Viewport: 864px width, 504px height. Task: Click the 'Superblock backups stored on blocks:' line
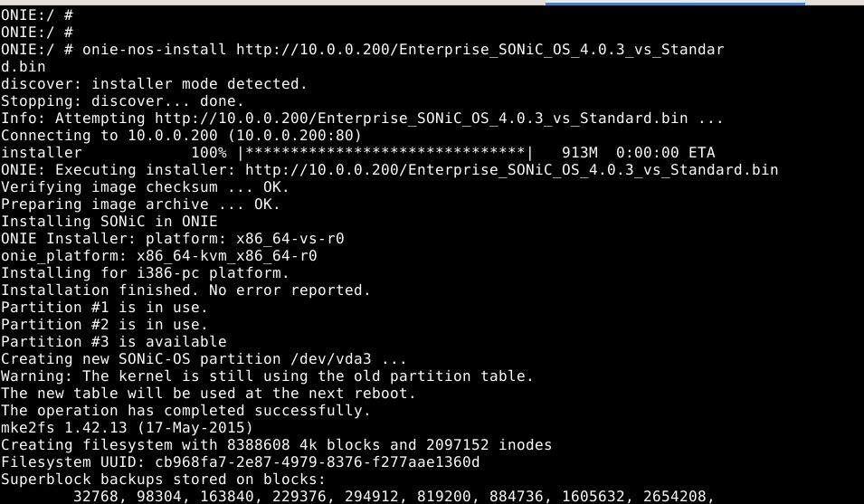coord(163,480)
